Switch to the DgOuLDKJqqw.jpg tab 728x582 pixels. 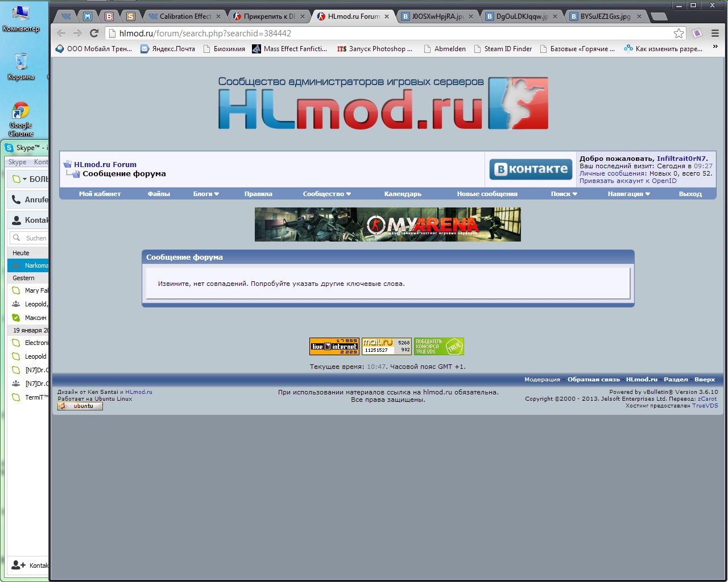point(521,16)
